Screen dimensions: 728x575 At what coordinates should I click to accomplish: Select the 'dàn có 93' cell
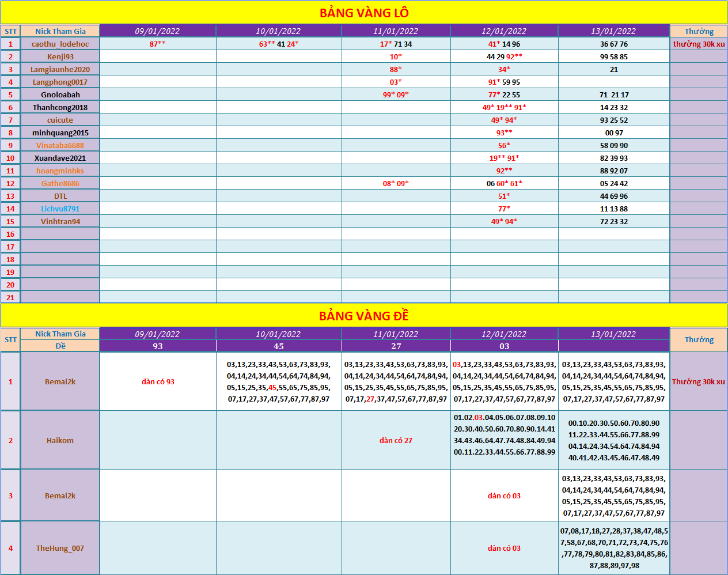coord(158,381)
